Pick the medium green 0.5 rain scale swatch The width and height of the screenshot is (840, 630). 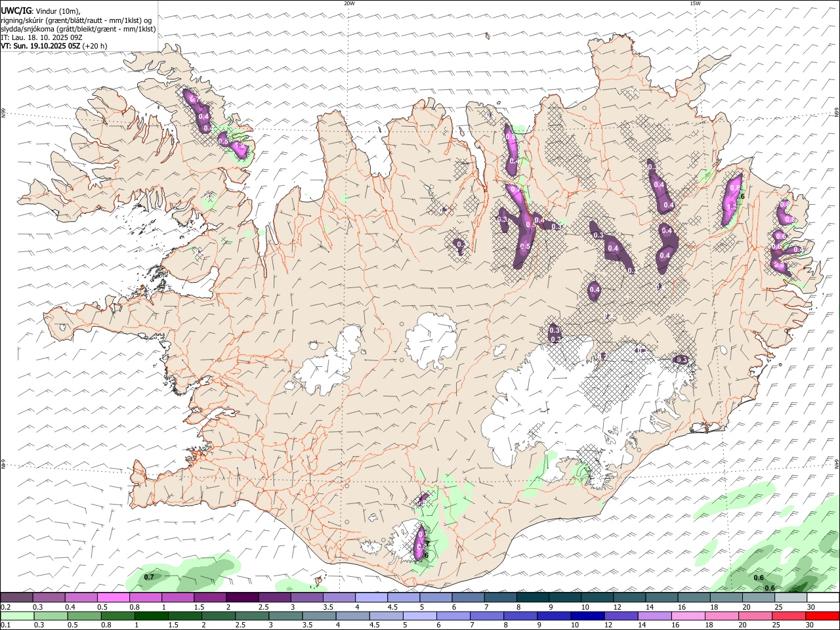(x=85, y=616)
